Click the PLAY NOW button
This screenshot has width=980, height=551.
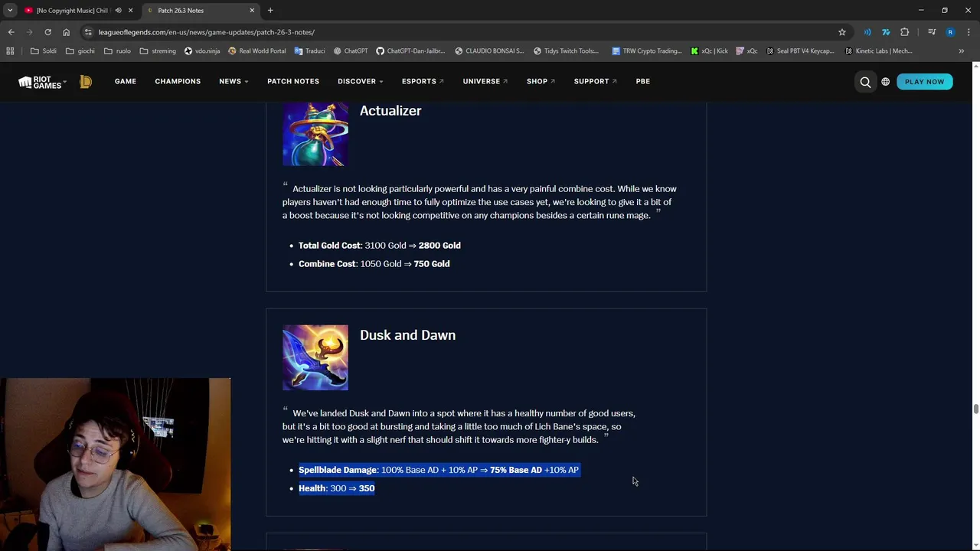coord(925,82)
